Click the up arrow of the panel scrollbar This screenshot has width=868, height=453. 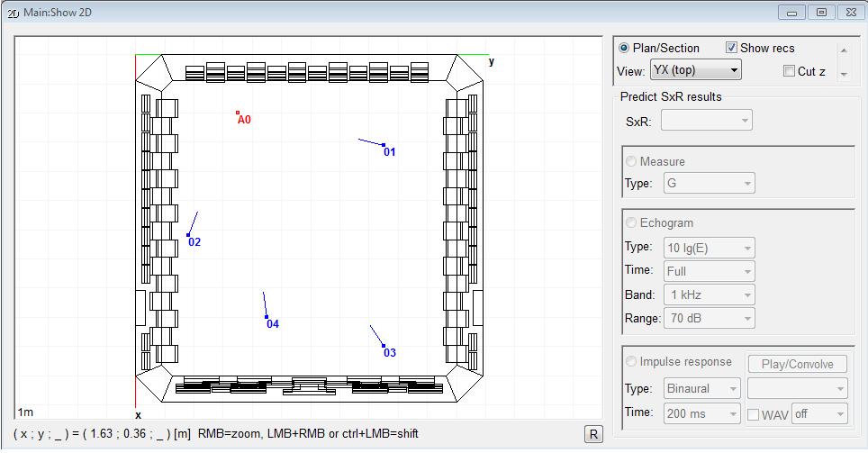coord(844,50)
